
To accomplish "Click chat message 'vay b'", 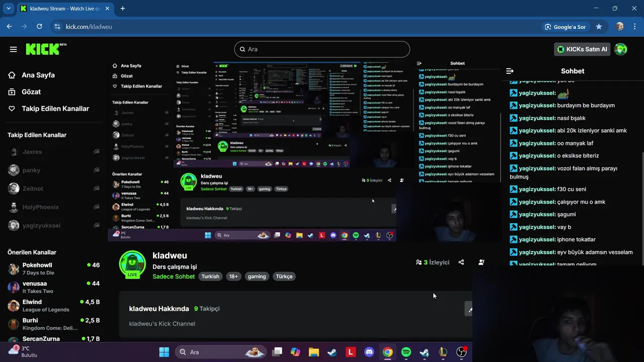I will (x=565, y=227).
